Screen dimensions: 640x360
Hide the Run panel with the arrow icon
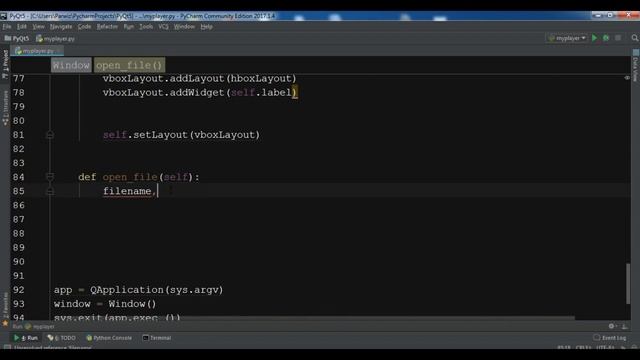624,326
